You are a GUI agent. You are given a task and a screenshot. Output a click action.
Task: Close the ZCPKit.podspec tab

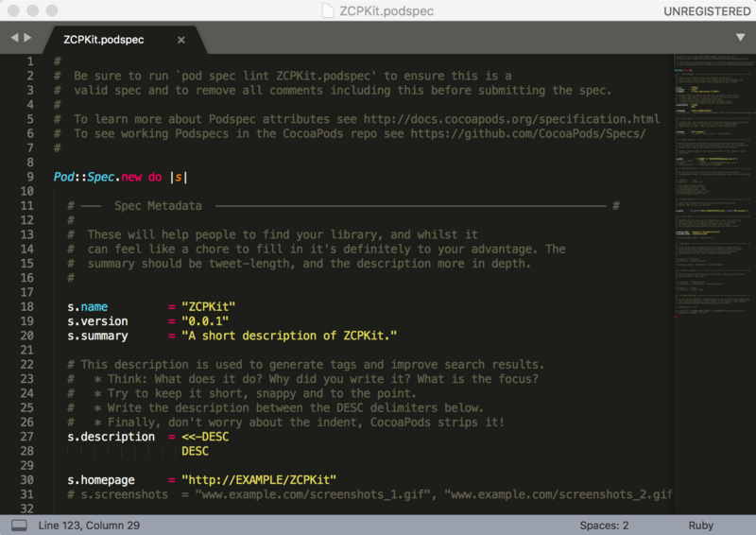pos(180,40)
